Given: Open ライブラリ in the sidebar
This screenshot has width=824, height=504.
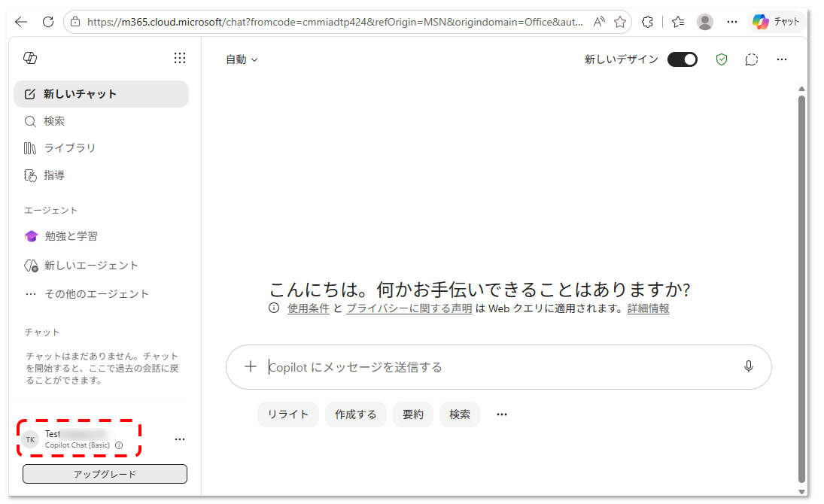Looking at the screenshot, I should point(101,148).
